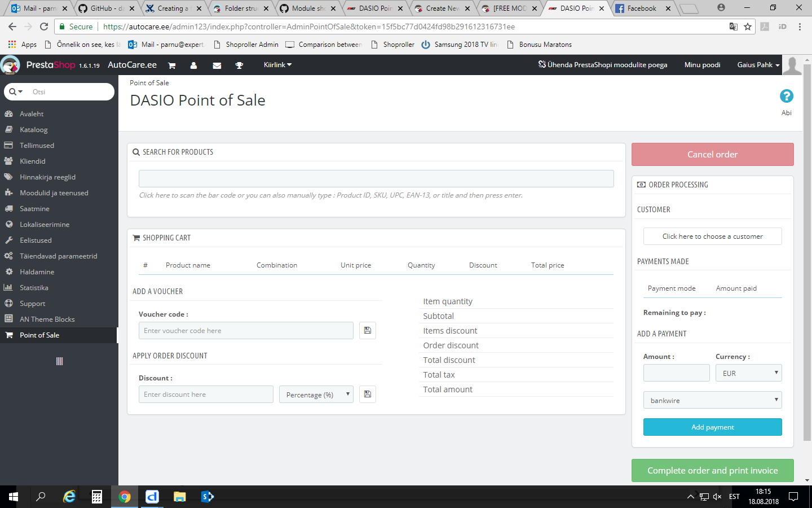Open the Chrome three-dot menu

(800, 27)
